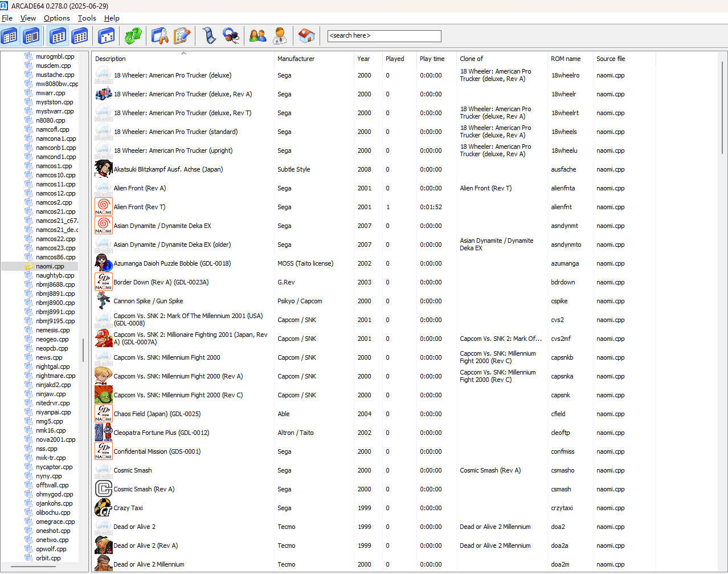
Task: Select ninjaw.cpp in the folder tree
Action: click(x=51, y=394)
